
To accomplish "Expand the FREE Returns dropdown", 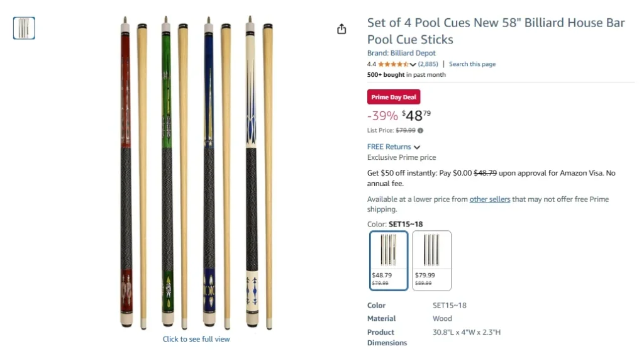I will [x=394, y=147].
